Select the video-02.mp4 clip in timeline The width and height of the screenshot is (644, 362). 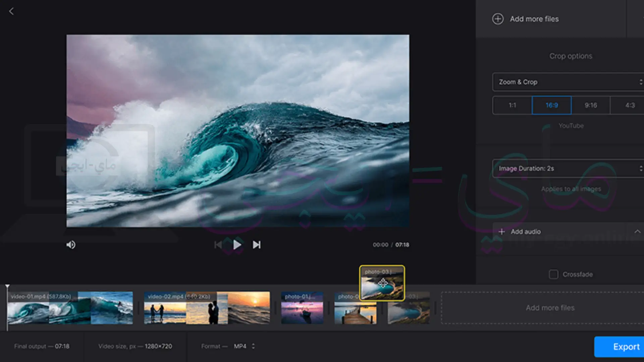[x=207, y=308]
